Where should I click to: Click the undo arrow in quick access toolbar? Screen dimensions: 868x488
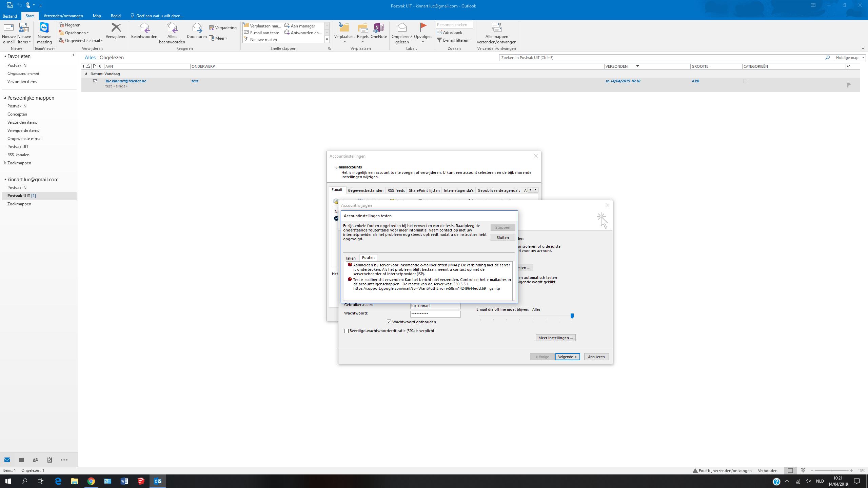20,5
